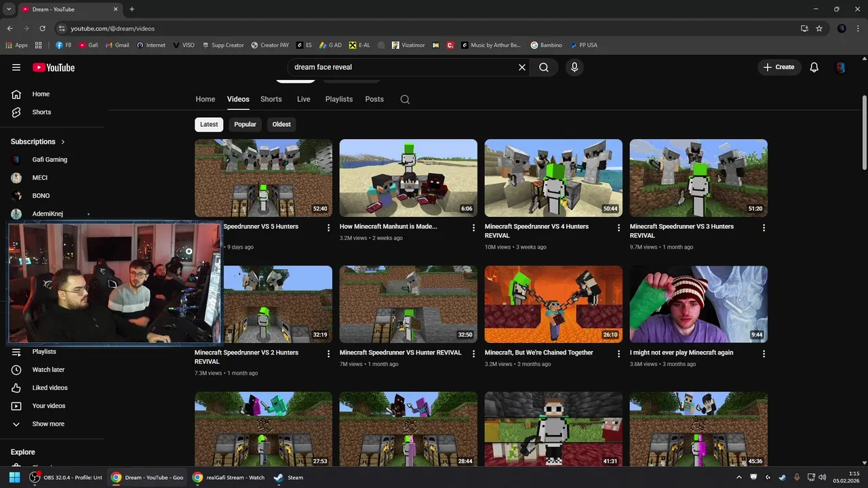
Task: Click title I might not ever play Minecraft again
Action: pos(682,352)
